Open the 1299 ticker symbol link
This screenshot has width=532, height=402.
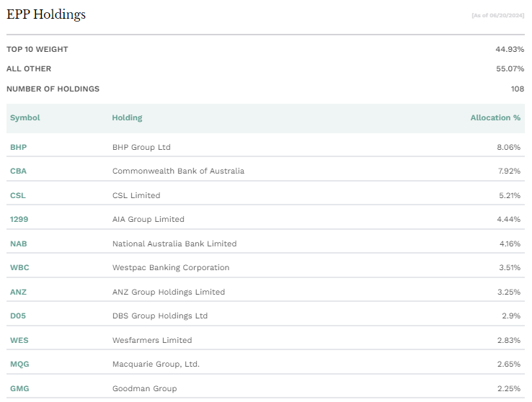coord(19,219)
